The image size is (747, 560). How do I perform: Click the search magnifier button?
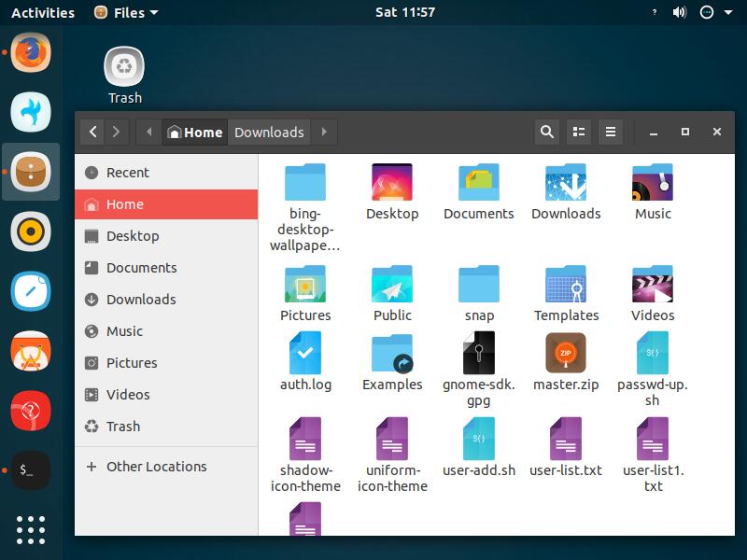(547, 132)
